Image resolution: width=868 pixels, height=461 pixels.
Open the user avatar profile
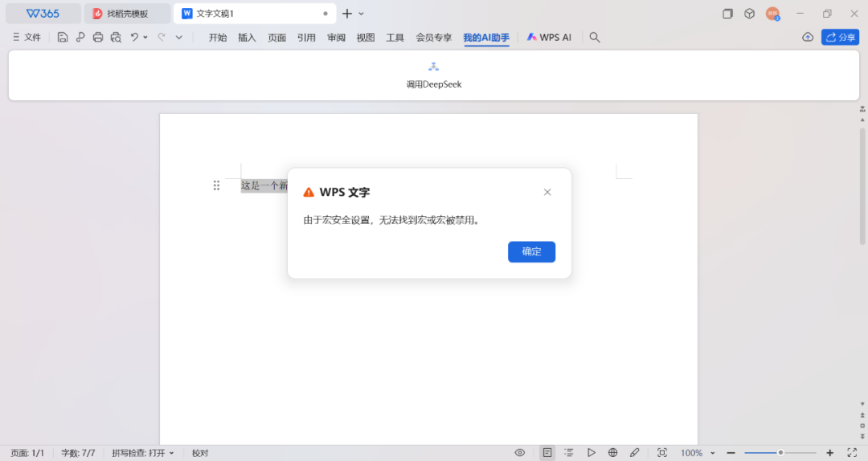[x=773, y=14]
